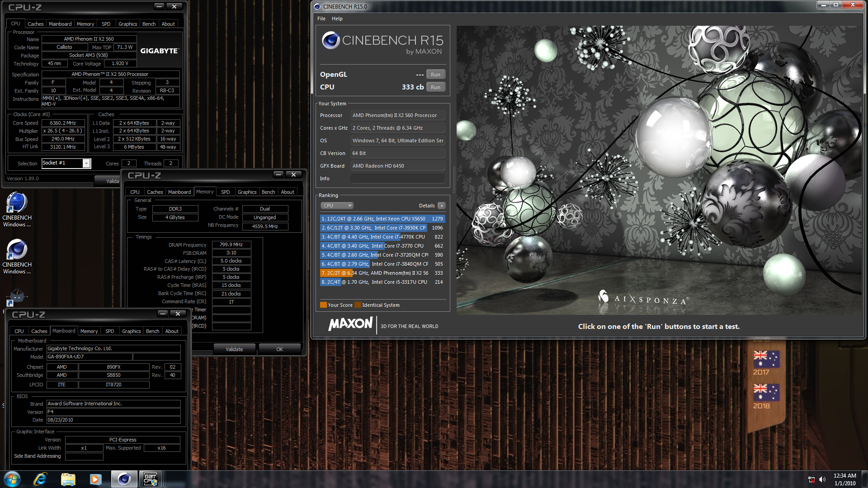Open the File menu in Cinebench

[x=321, y=19]
